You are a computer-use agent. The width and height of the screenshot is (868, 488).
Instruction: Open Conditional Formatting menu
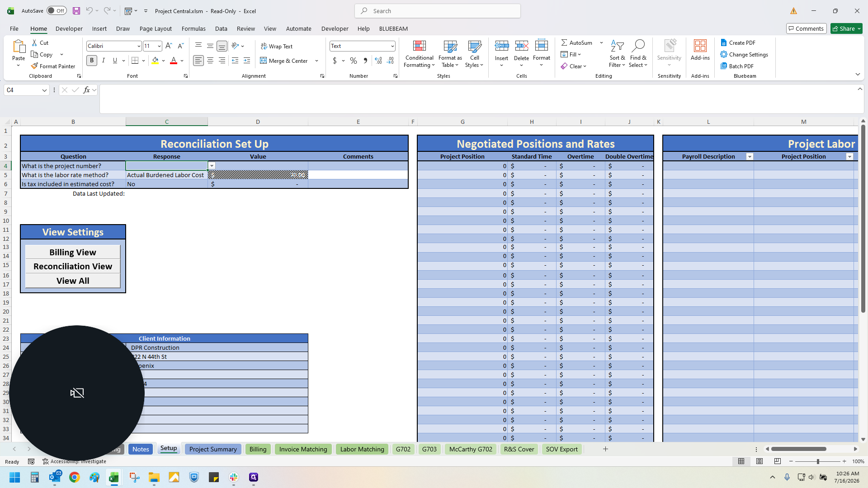click(419, 54)
